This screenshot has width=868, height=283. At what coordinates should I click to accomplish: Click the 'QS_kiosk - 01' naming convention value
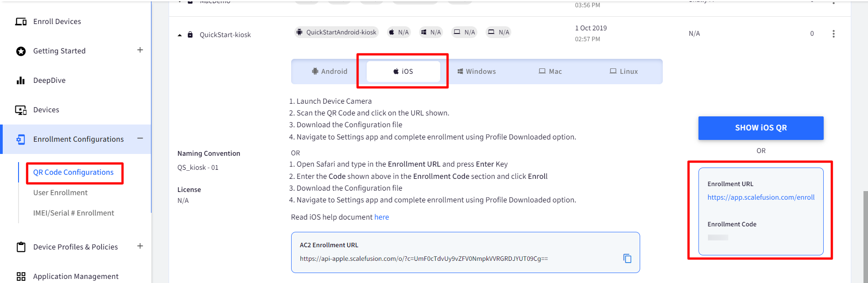point(198,168)
